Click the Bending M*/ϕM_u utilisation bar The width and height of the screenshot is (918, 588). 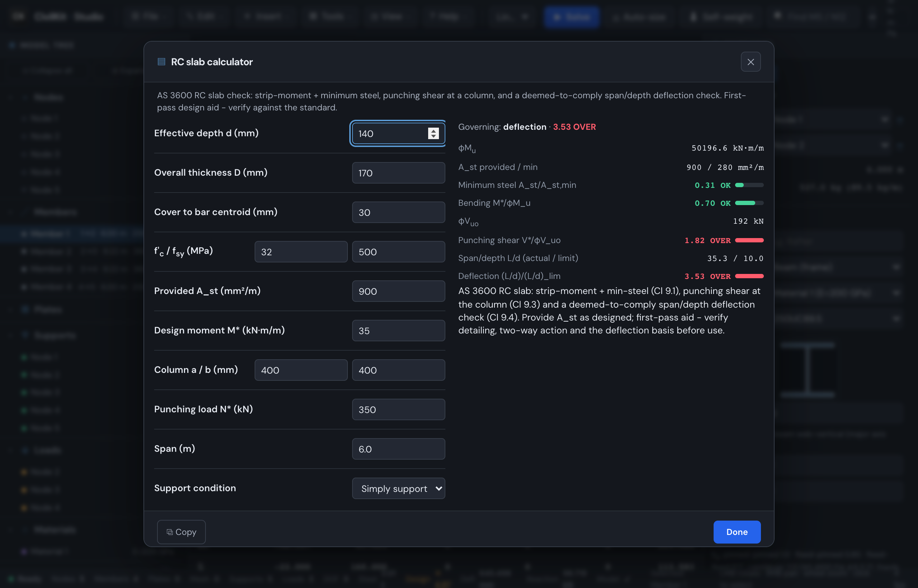(749, 203)
